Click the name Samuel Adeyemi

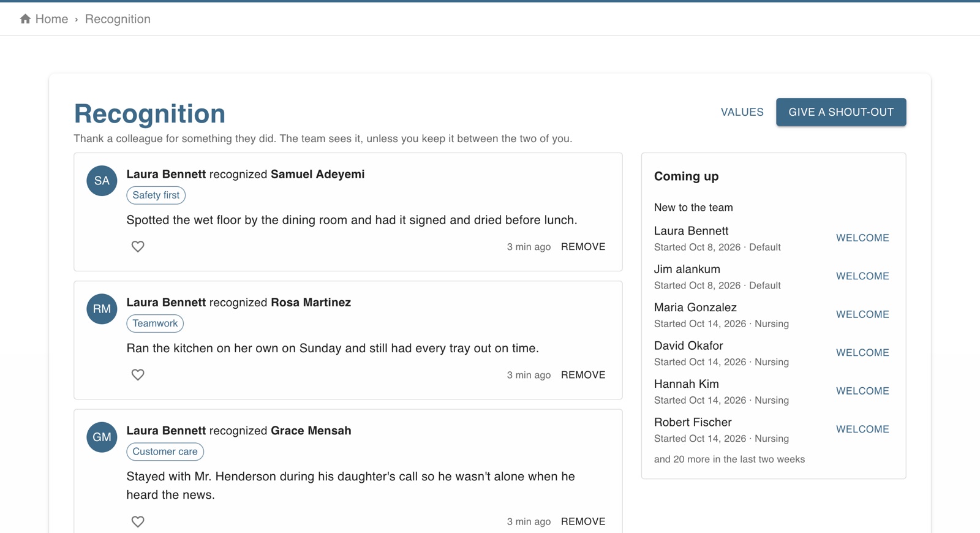317,174
